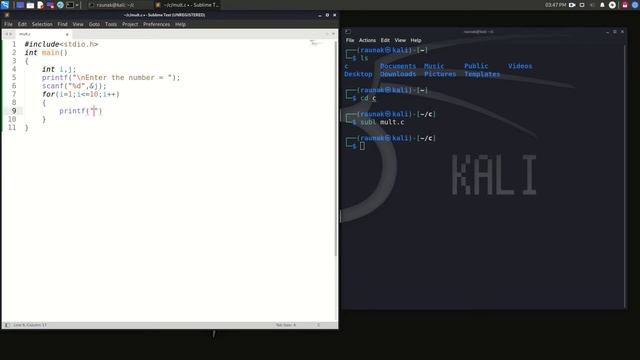640x360 pixels.
Task: Open Sublime Text View menu
Action: point(78,24)
